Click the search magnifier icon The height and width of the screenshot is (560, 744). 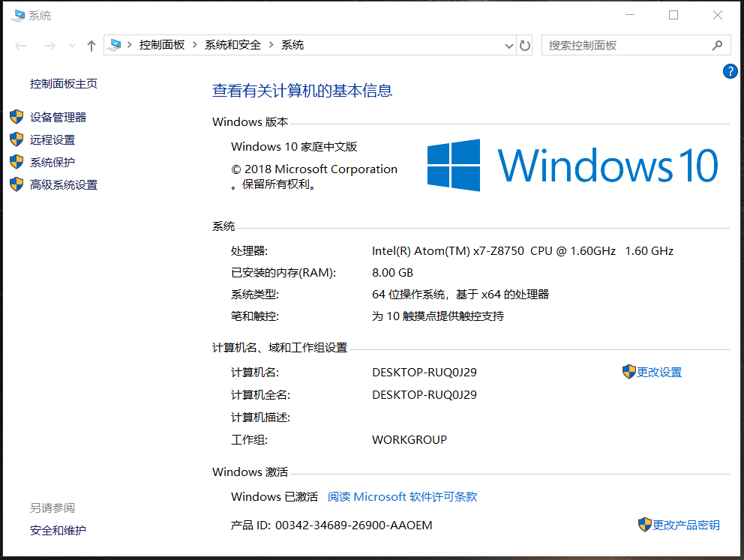pos(718,45)
